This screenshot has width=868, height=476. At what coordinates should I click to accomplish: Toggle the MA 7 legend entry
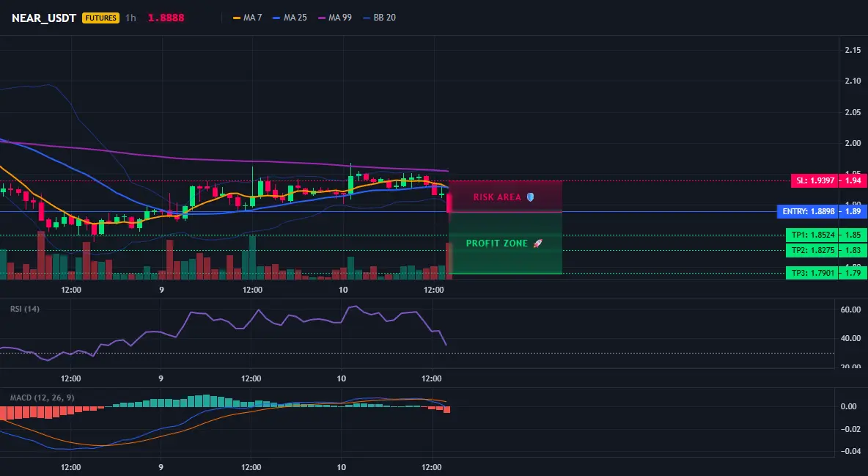[x=248, y=18]
